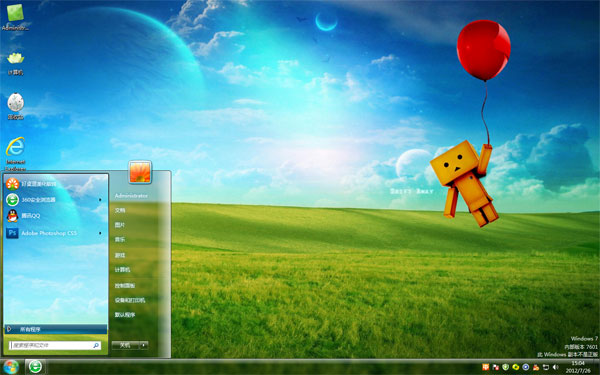The width and height of the screenshot is (600, 375).
Task: Open Computer (计算机) in Start menu
Action: [x=122, y=270]
